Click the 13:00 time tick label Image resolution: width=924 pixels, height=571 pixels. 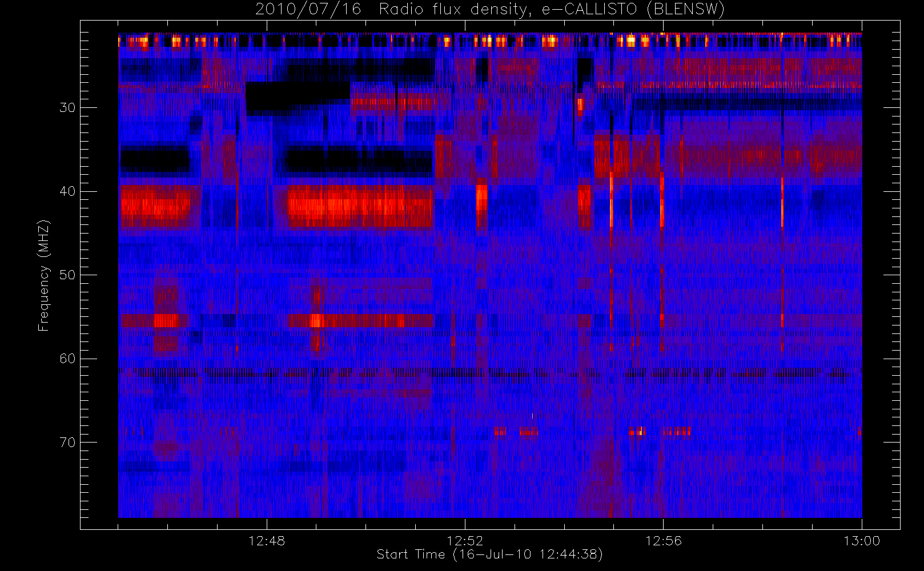coord(861,541)
